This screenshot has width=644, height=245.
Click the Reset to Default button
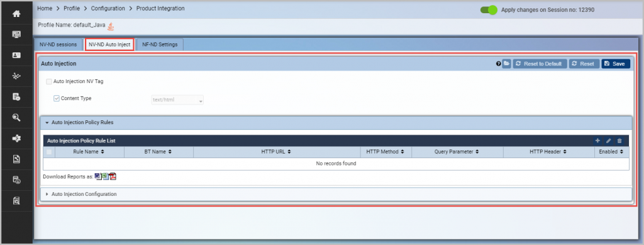pos(540,64)
